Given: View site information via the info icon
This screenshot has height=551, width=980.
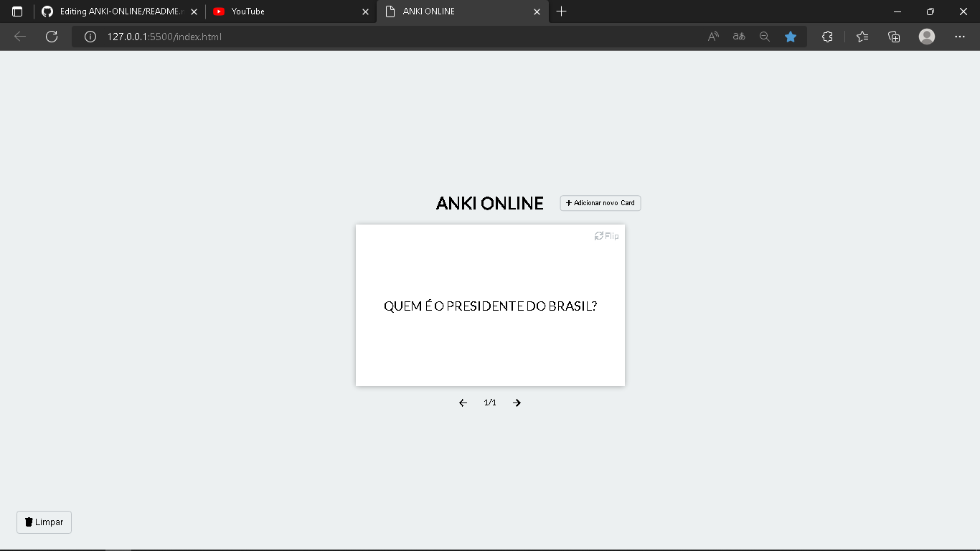Looking at the screenshot, I should 90,36.
